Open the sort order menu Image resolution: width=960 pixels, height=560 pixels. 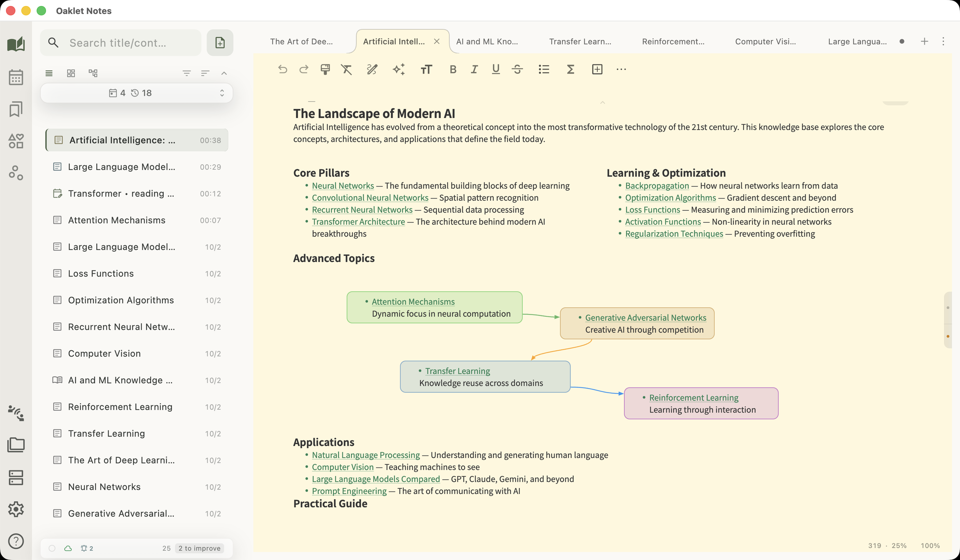[205, 73]
